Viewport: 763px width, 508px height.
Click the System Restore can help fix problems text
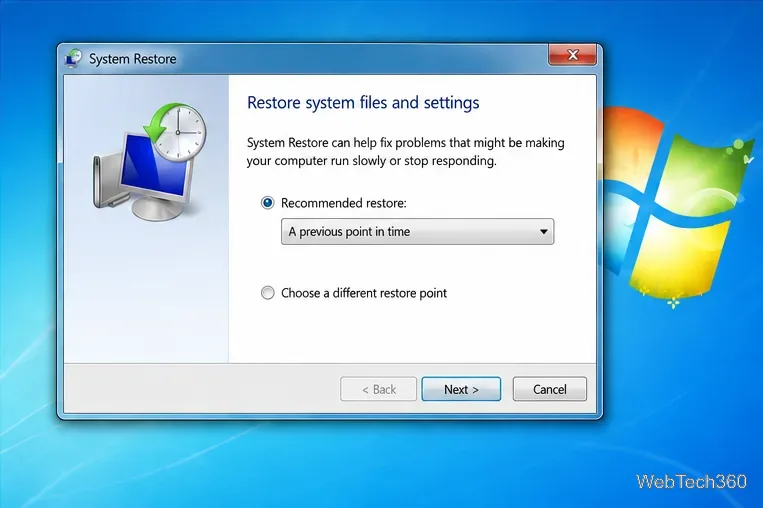(405, 151)
